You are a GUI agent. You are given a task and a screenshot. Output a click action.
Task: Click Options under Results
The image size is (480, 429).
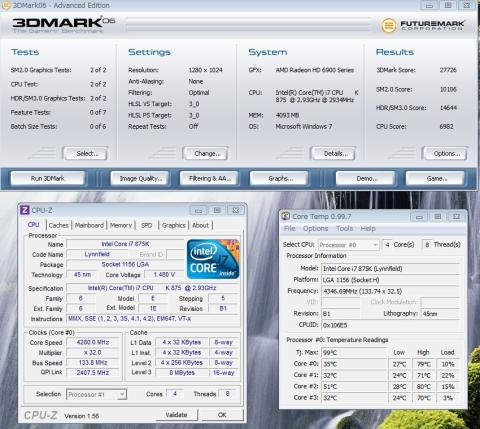pyautogui.click(x=446, y=153)
